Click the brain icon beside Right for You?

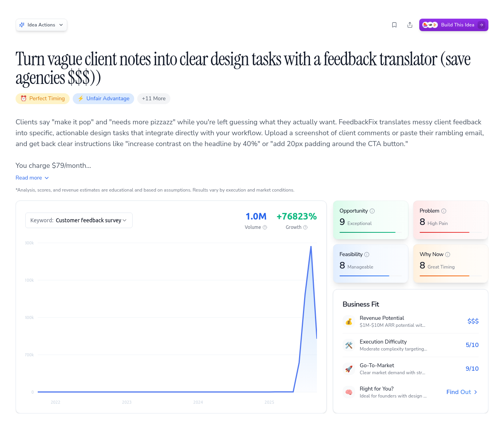point(349,392)
